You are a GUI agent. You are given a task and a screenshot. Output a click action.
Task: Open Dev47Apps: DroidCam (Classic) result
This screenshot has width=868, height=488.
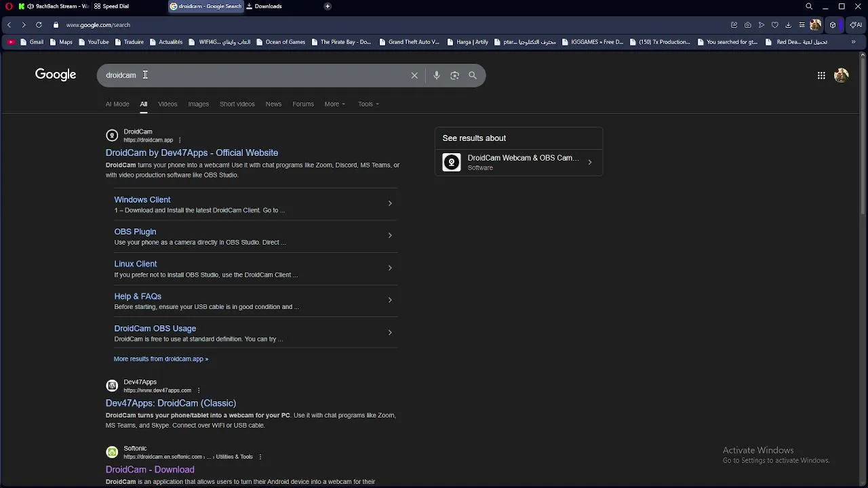tap(171, 403)
